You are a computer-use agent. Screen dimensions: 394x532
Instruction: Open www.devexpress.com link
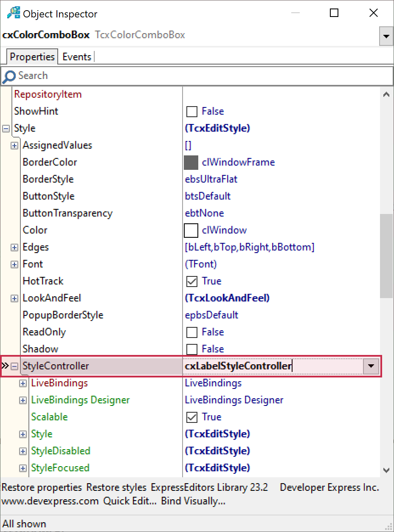pos(50,501)
